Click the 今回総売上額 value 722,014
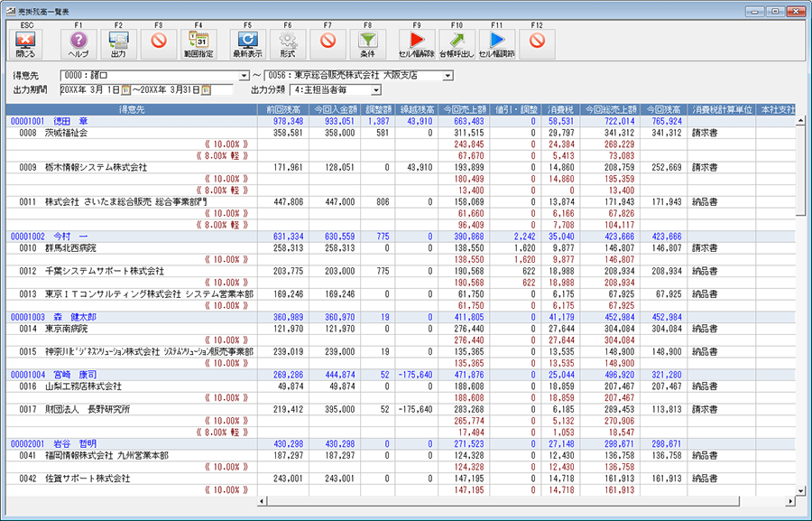812x521 pixels. coord(619,121)
